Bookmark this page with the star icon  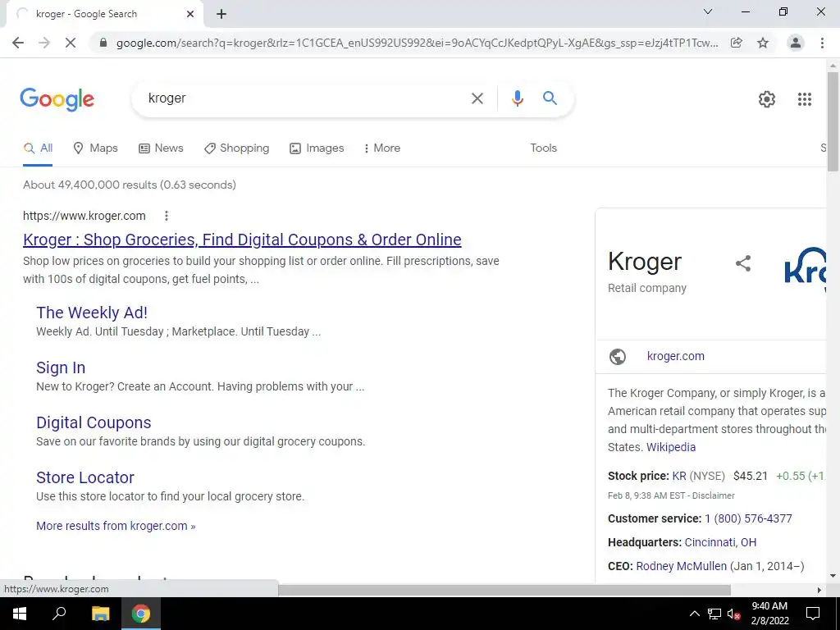(763, 43)
